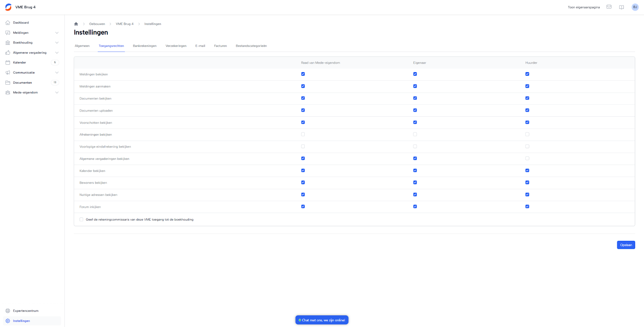The height and width of the screenshot is (327, 644).
Task: Open the book guide icon in header
Action: pyautogui.click(x=621, y=7)
